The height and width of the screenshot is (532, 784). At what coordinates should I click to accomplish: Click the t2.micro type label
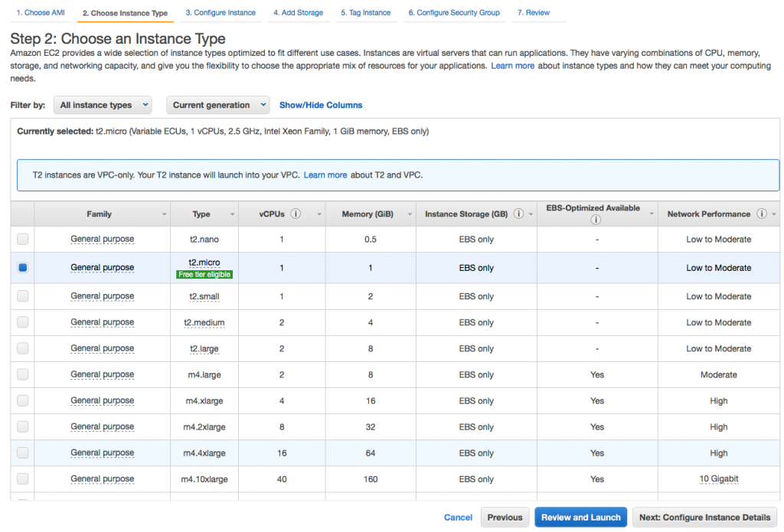pyautogui.click(x=204, y=263)
